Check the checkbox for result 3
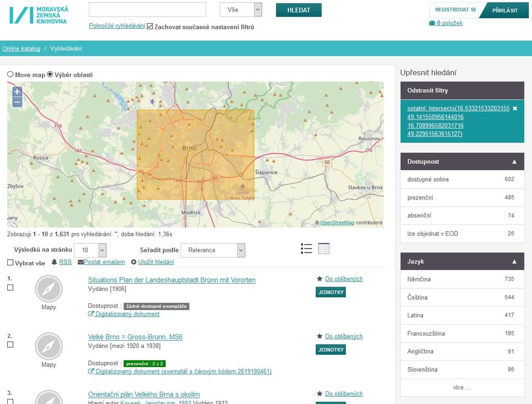The height and width of the screenshot is (404, 532). pyautogui.click(x=10, y=401)
